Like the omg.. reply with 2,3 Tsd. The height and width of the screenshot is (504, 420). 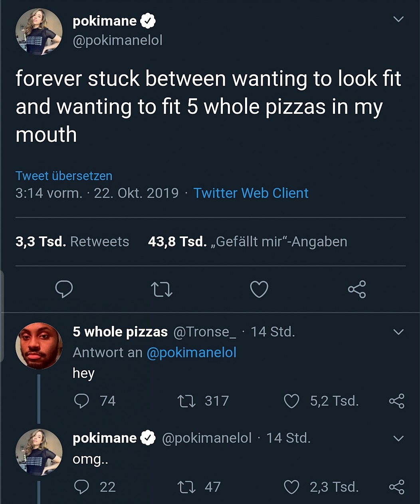[x=291, y=487]
